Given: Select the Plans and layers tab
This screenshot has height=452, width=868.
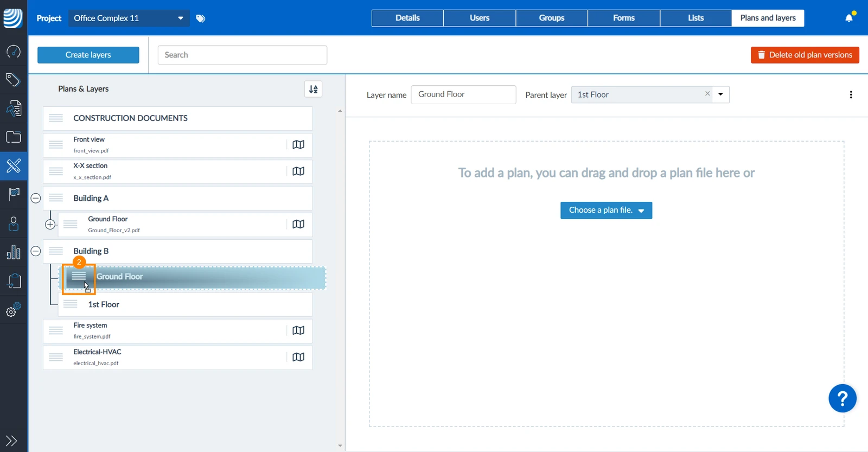Looking at the screenshot, I should point(768,18).
